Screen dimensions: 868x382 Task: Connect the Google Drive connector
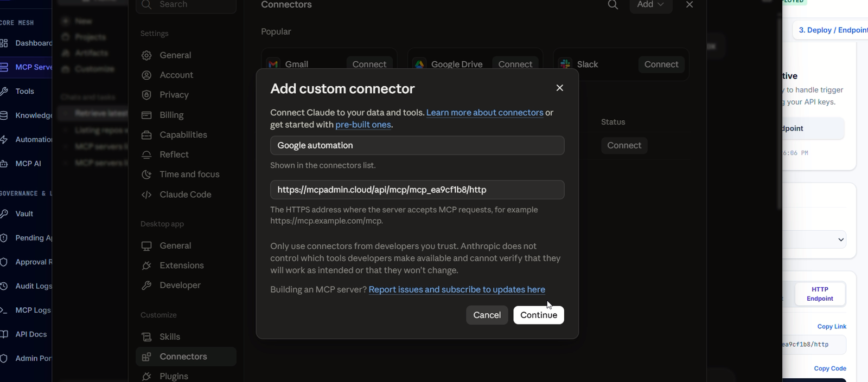(x=515, y=64)
